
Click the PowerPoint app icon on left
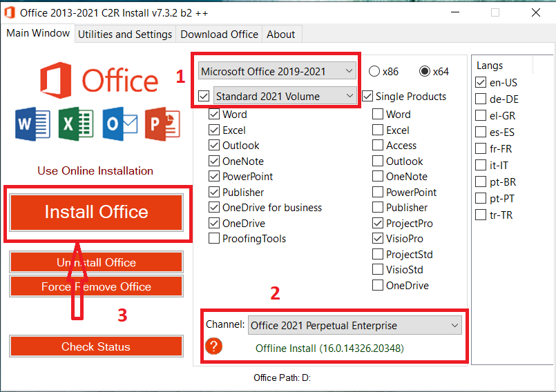pyautogui.click(x=162, y=124)
